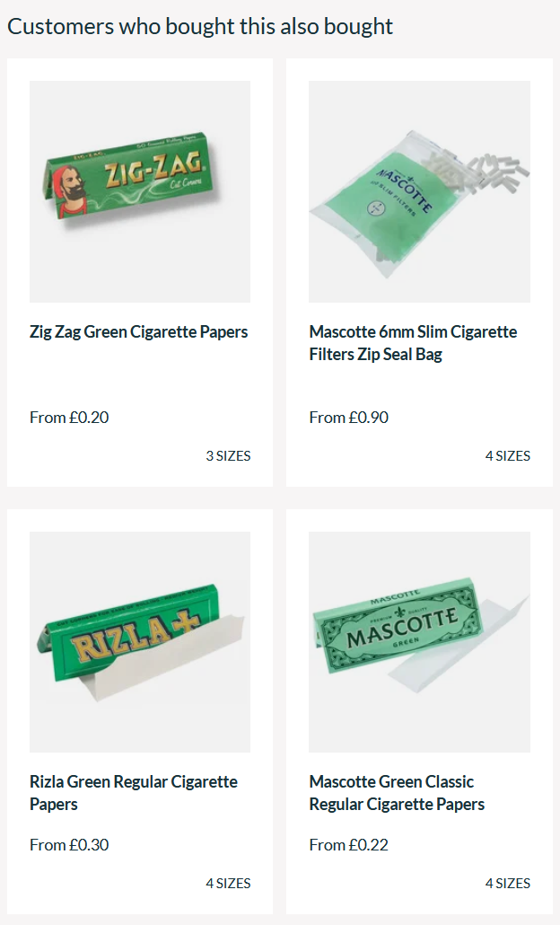560x925 pixels.
Task: Select the From £0.20 price on Zig Zag
Action: click(69, 418)
